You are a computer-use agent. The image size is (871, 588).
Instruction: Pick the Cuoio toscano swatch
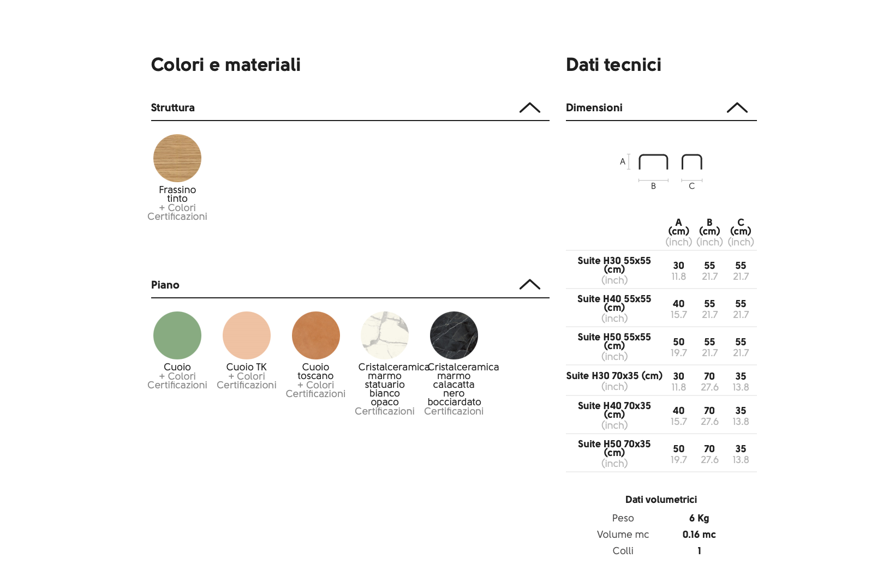point(316,335)
